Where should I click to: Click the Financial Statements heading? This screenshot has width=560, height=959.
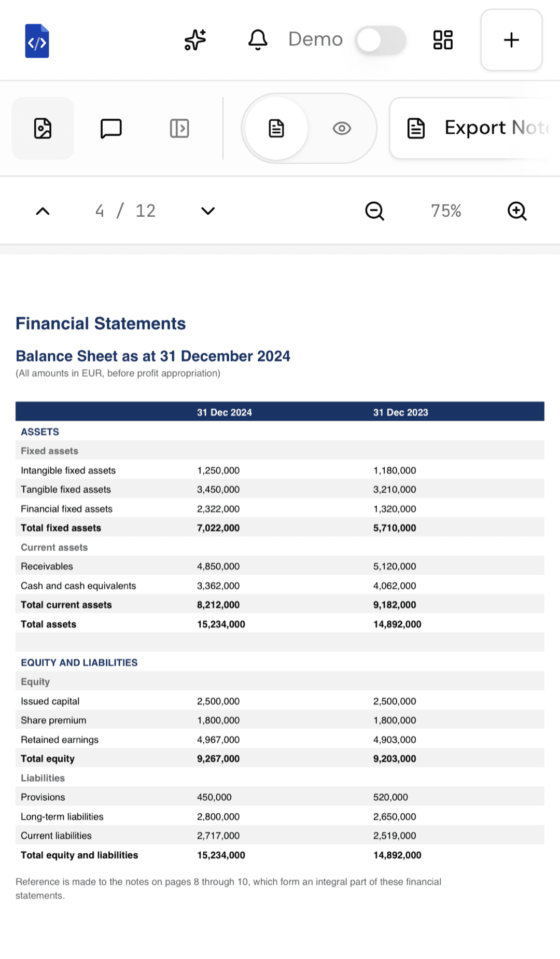[x=101, y=324]
